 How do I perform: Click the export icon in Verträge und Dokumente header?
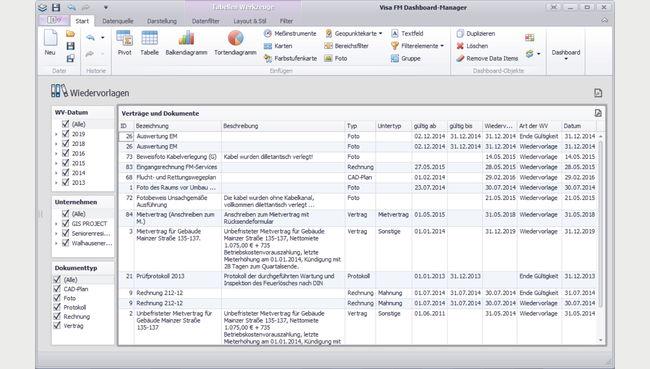click(598, 113)
